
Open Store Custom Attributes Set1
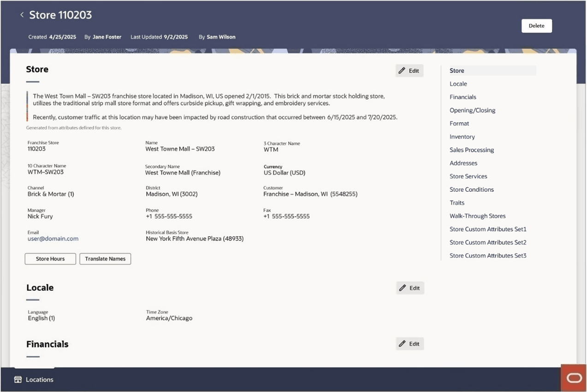click(487, 229)
